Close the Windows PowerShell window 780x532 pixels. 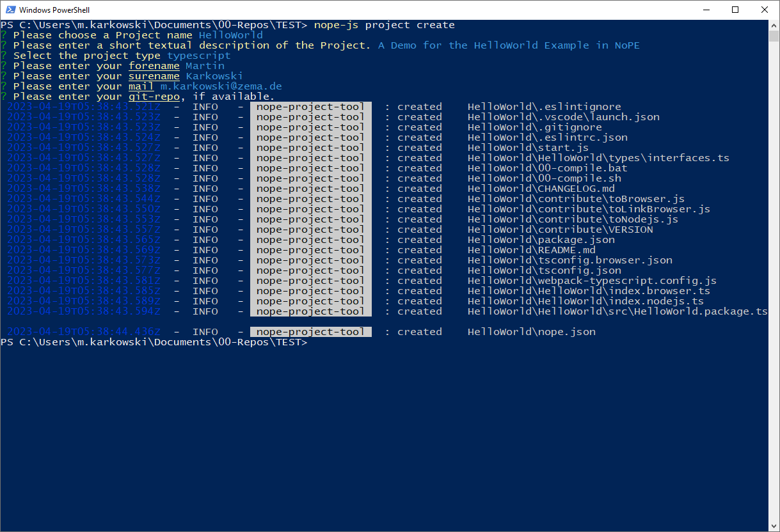(765, 10)
